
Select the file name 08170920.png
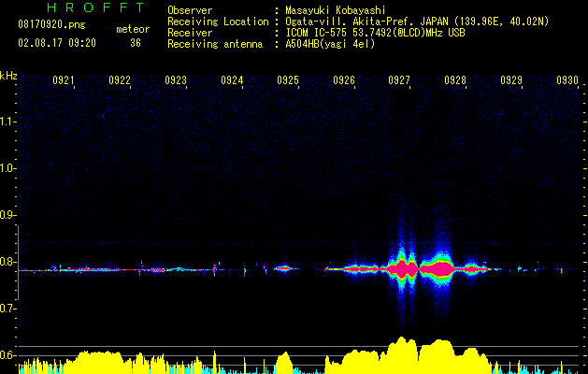[x=51, y=25]
